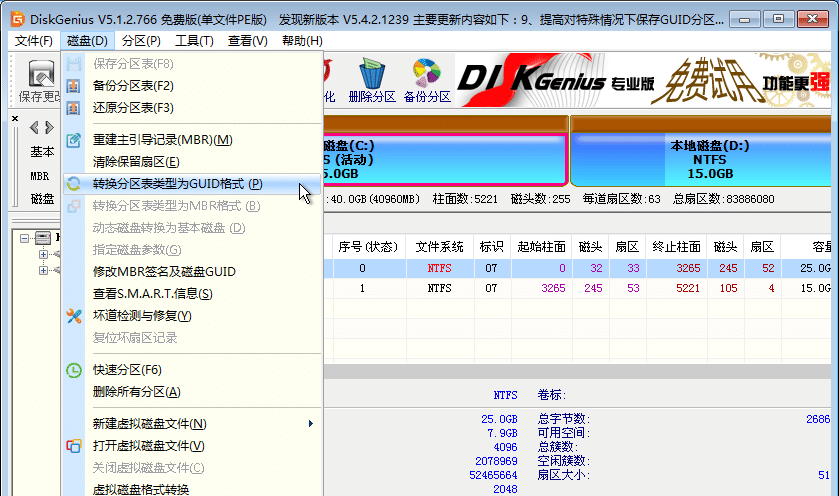The image size is (839, 496).
Task: Go to previous disk with left arrow
Action: pos(34,127)
